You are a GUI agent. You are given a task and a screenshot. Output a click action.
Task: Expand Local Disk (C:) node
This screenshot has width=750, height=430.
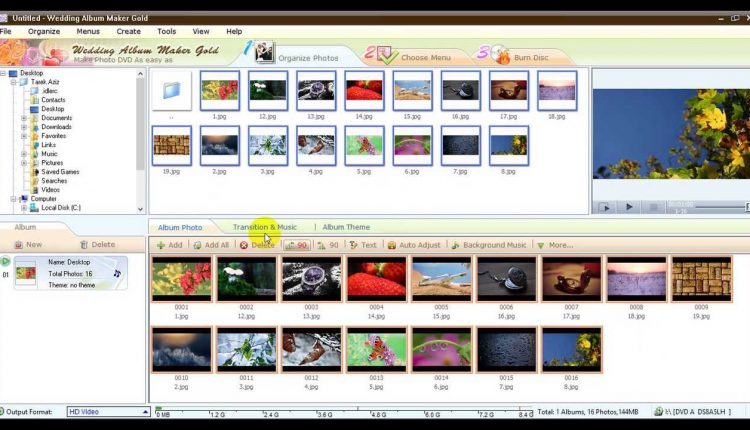pos(24,208)
